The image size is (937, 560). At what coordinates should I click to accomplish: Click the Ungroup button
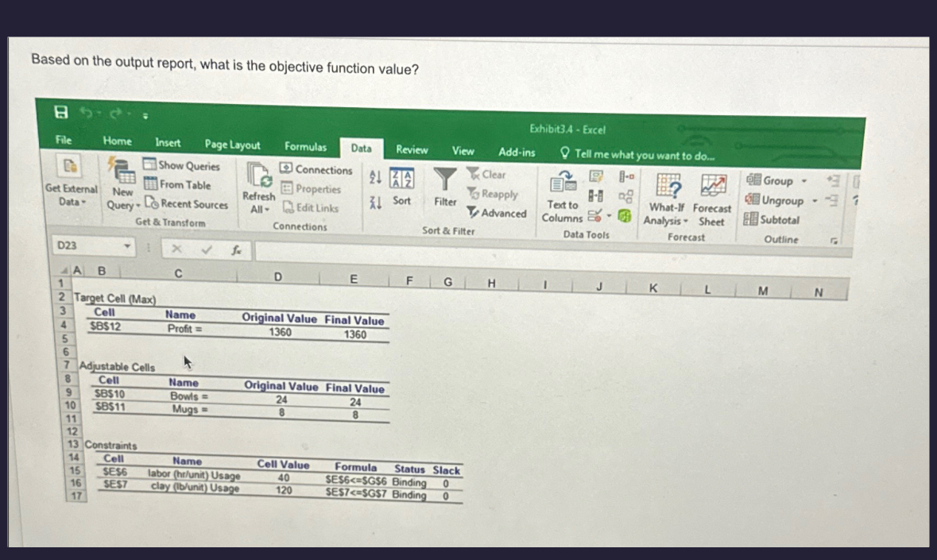coord(774,200)
